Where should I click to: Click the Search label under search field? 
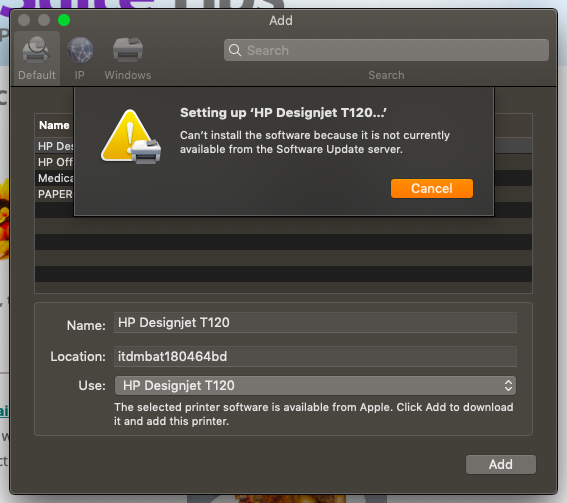coord(386,75)
